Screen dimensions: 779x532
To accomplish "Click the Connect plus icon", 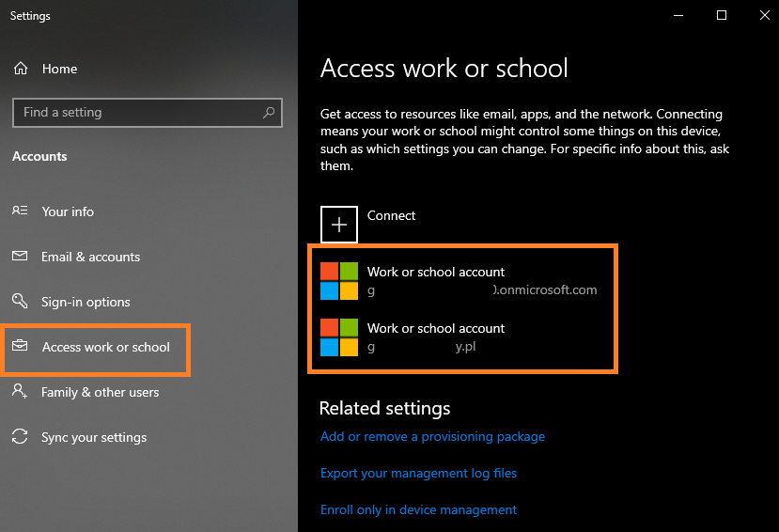I will click(339, 225).
